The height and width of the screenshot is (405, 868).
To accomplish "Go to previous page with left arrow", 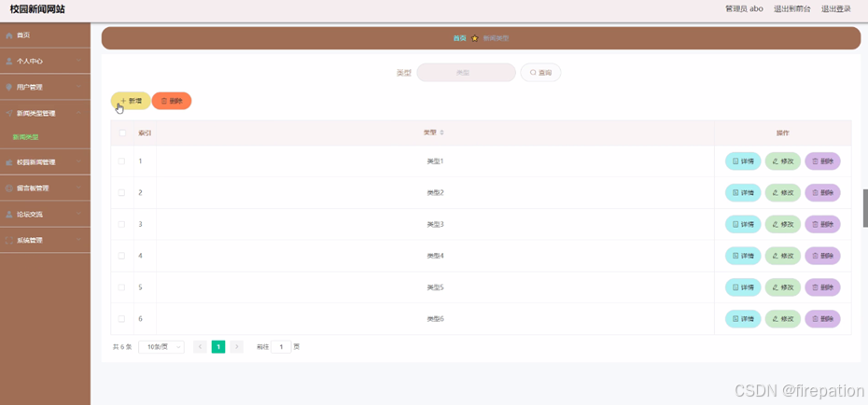I will click(x=200, y=347).
